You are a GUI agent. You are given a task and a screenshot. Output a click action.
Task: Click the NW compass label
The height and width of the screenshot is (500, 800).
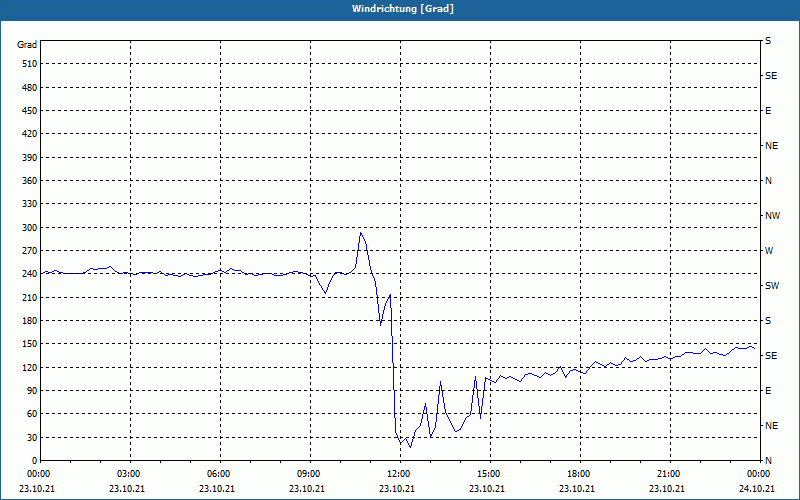point(772,216)
